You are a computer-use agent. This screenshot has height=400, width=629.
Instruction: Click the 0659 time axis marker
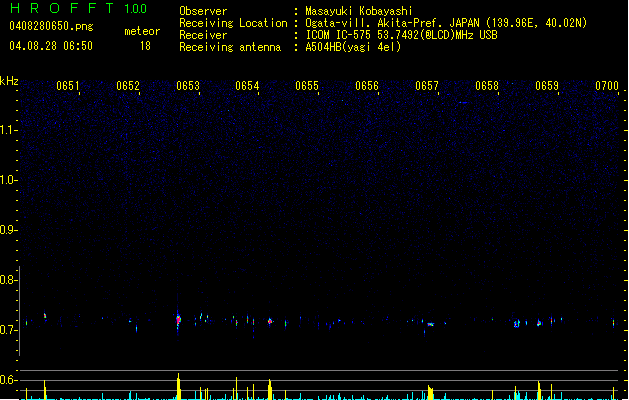[x=547, y=86]
